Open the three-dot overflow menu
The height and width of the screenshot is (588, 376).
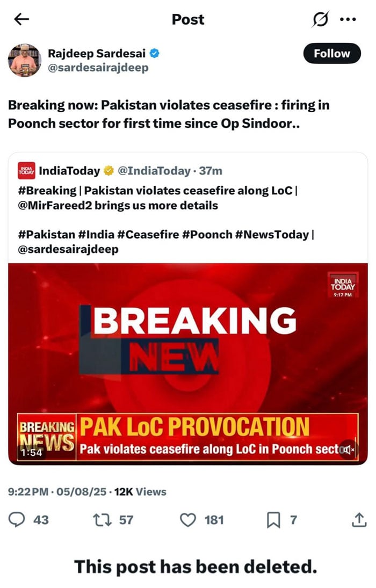[350, 19]
